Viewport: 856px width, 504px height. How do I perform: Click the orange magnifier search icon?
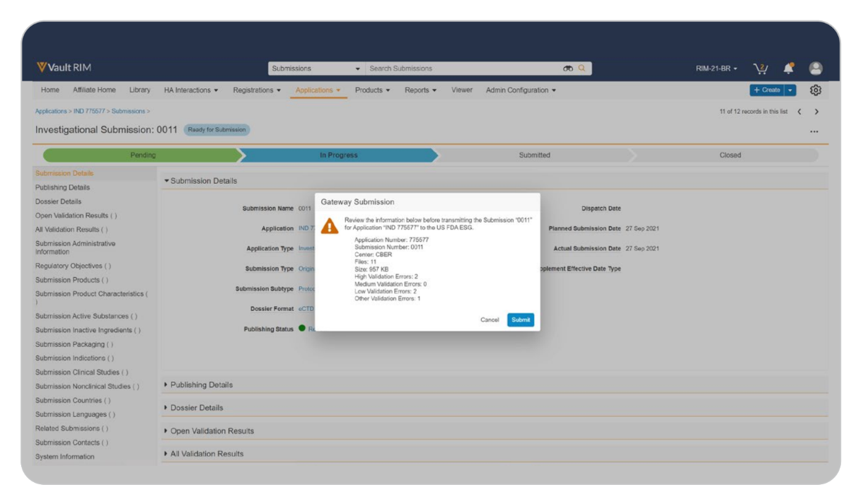pos(582,69)
